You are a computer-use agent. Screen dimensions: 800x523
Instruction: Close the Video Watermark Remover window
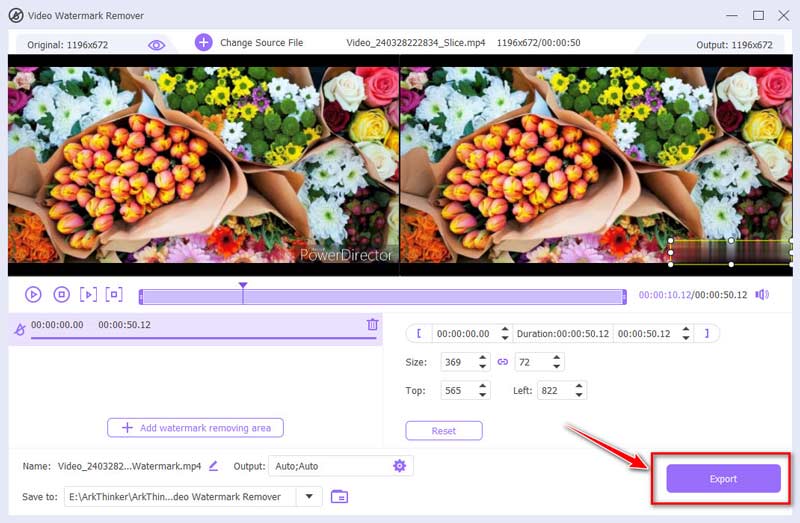784,15
